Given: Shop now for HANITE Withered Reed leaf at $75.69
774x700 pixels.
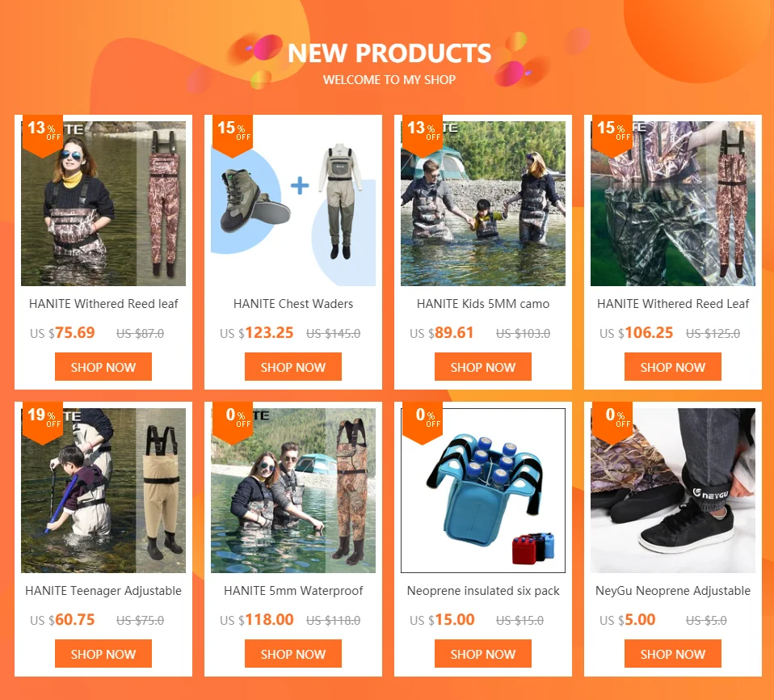Looking at the screenshot, I should pyautogui.click(x=103, y=366).
